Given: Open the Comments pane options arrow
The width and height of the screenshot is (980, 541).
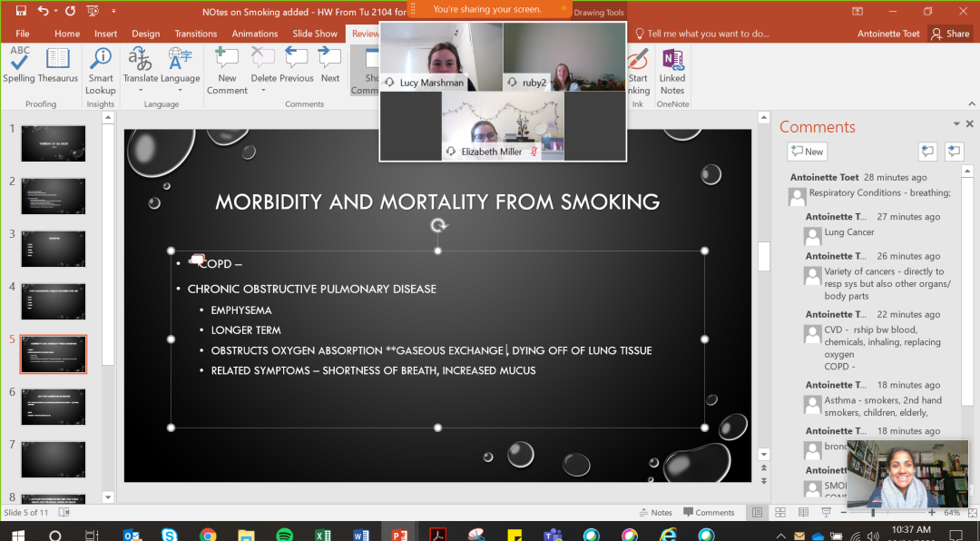Looking at the screenshot, I should (x=956, y=123).
